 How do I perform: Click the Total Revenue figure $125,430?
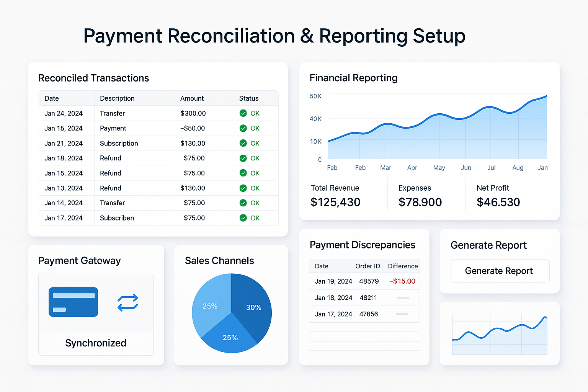tap(335, 202)
